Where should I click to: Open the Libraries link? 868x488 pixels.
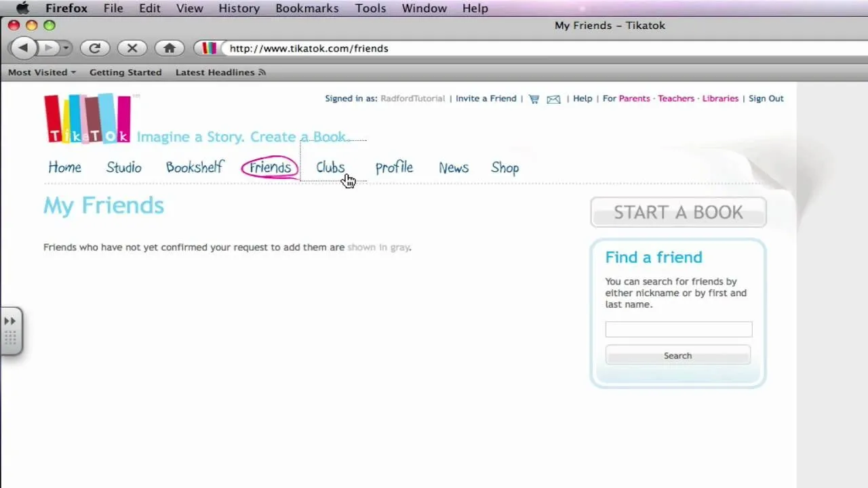(x=720, y=98)
